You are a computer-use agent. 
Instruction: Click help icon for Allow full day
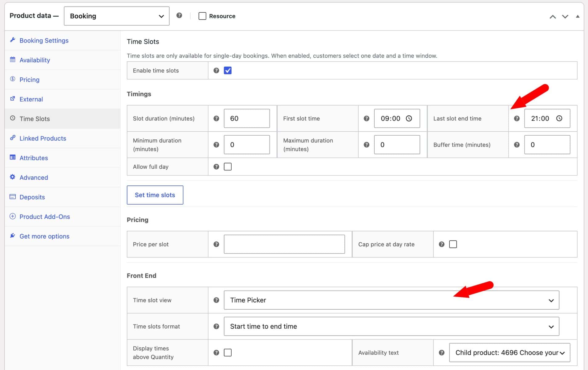click(x=216, y=166)
